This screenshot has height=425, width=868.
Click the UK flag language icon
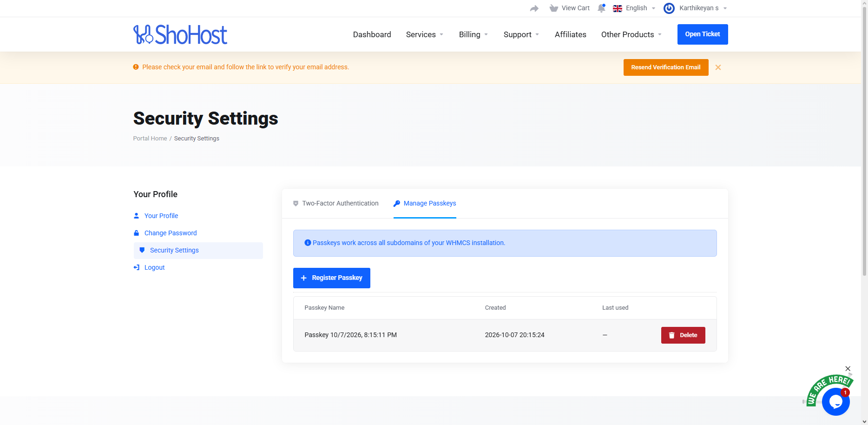click(618, 8)
